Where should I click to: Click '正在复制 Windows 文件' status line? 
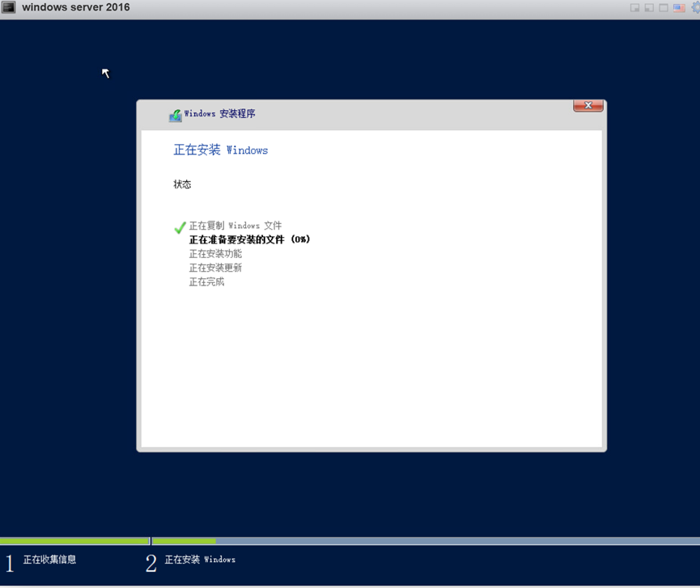pos(235,226)
